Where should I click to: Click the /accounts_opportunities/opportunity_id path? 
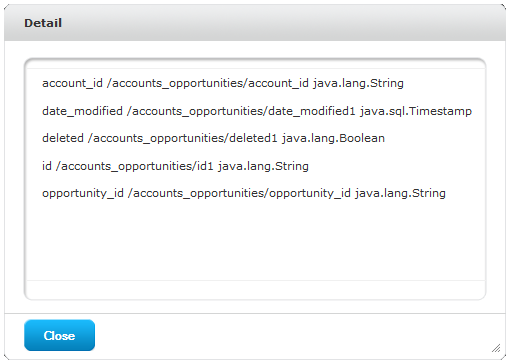(x=239, y=193)
